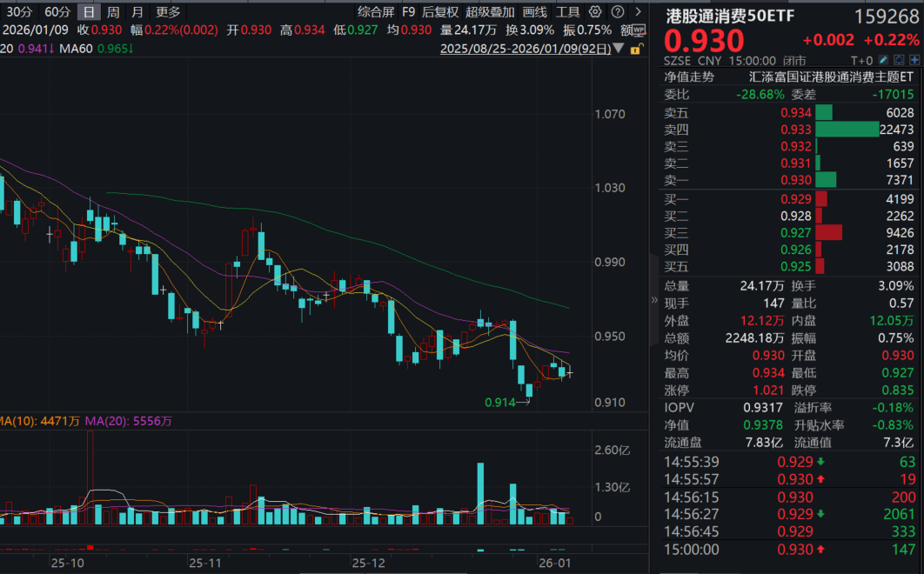
Task: Click the 外盘 value 12.12万
Action: tap(762, 321)
